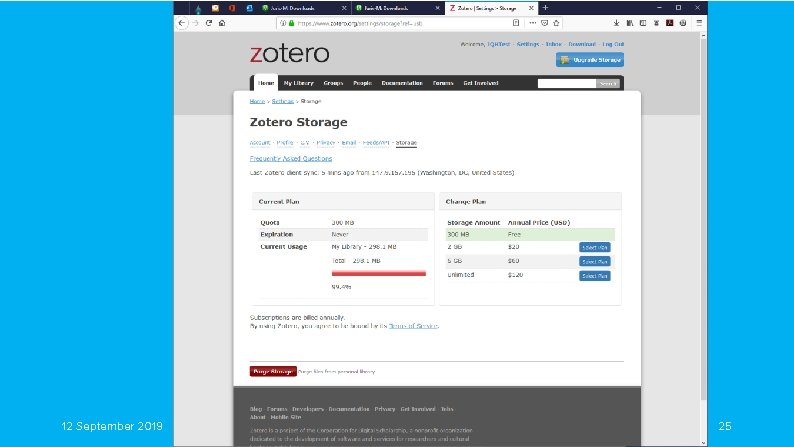Open the Home navigation tab
The image size is (794, 447).
(x=265, y=83)
